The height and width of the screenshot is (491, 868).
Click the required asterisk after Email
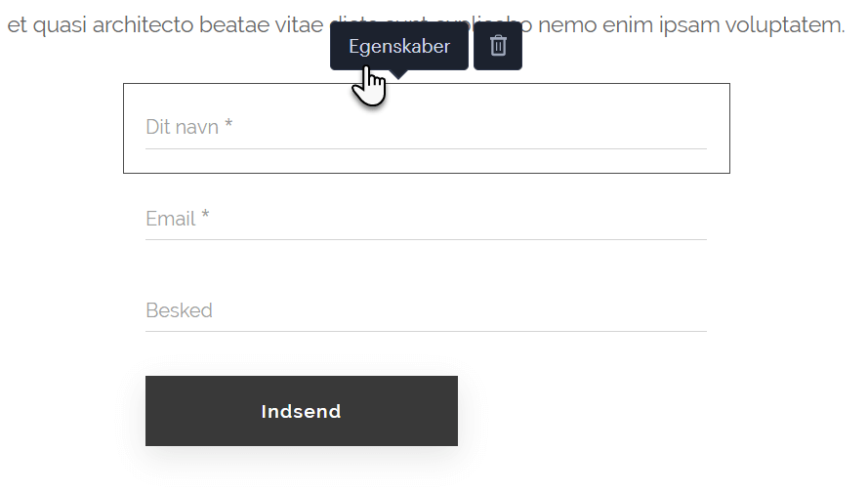point(206,218)
